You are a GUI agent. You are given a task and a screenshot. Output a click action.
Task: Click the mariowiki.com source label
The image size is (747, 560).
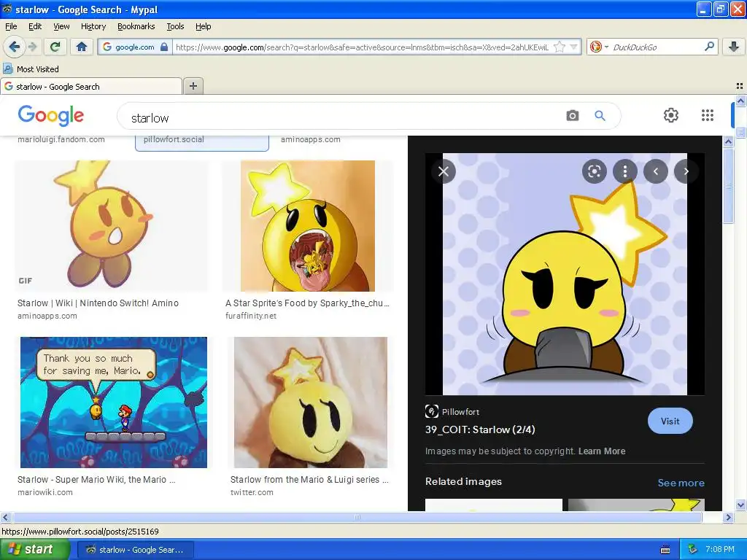[x=45, y=492]
